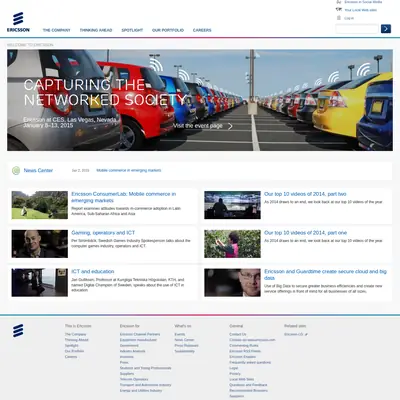Image resolution: width=400 pixels, height=400 pixels.
Task: Click inside the search input field
Action: coord(357,29)
